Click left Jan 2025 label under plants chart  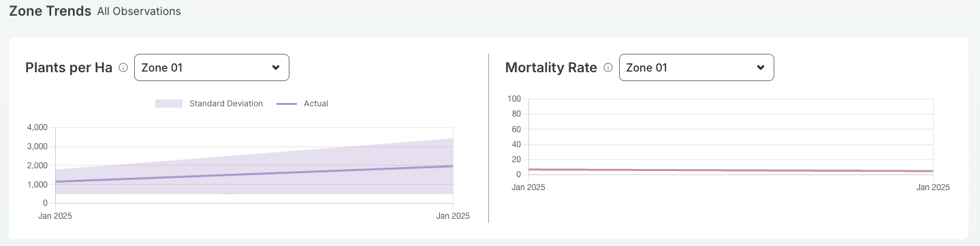click(x=55, y=216)
